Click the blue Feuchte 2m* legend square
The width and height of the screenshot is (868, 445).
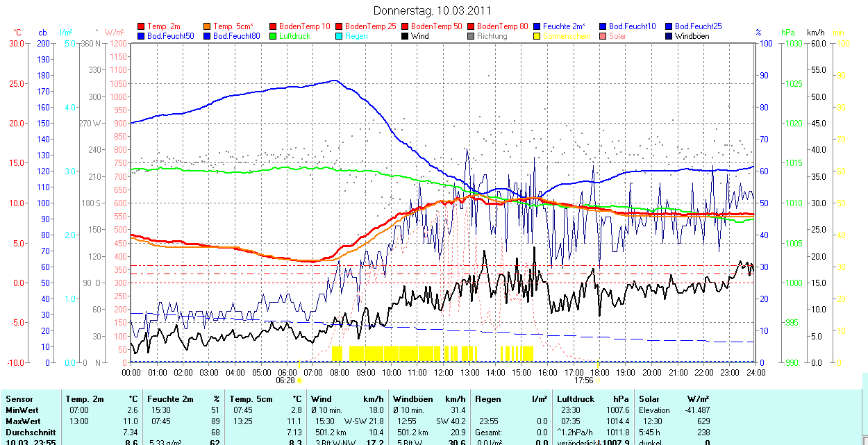537,26
